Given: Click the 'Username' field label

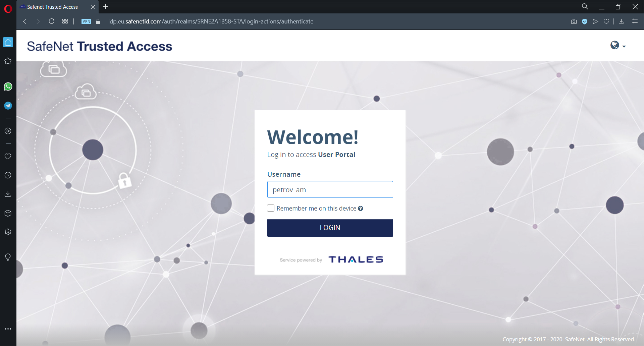Looking at the screenshot, I should click(284, 174).
